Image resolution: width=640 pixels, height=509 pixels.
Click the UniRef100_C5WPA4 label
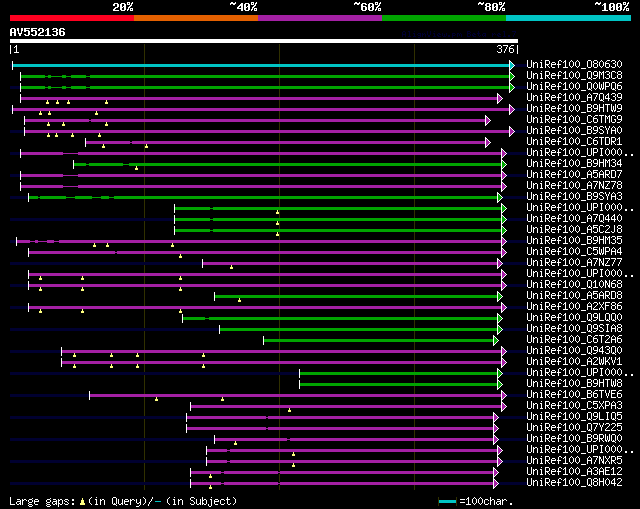(574, 251)
